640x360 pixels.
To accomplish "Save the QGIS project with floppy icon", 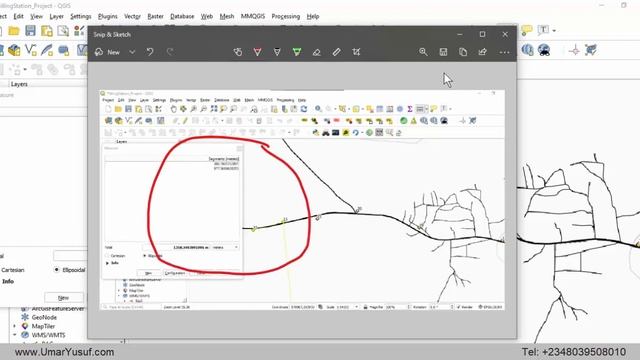I will (x=30, y=31).
